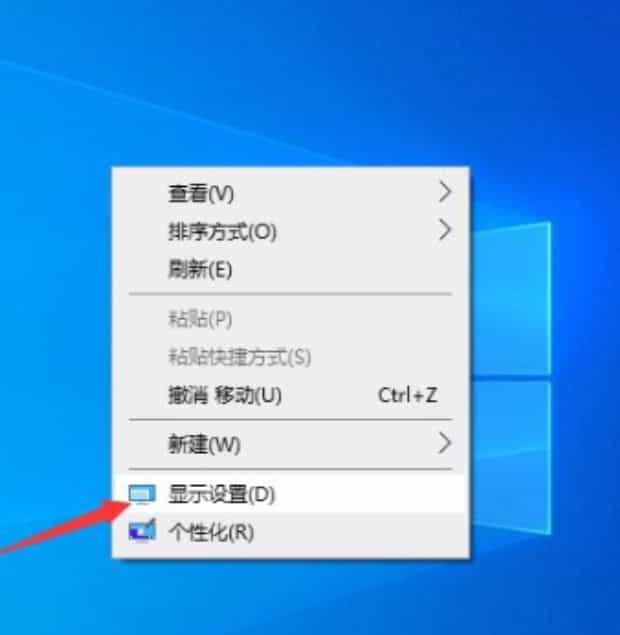Choose 个性化(R) personalize option
This screenshot has width=620, height=635.
(291, 532)
